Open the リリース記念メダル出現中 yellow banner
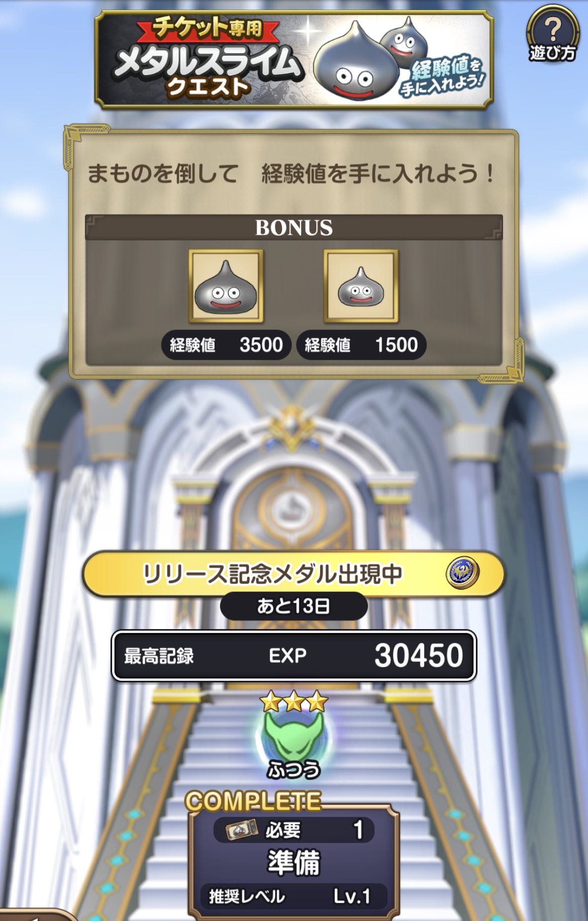 pos(293,573)
